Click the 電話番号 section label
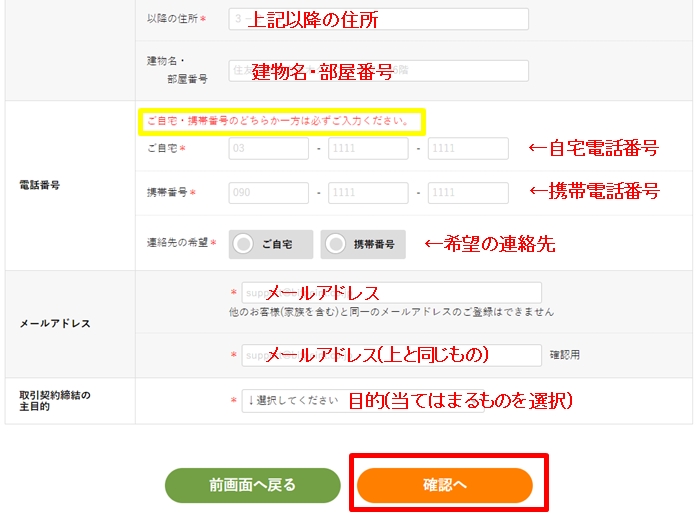Viewport: 700px width, 514px height. (39, 185)
